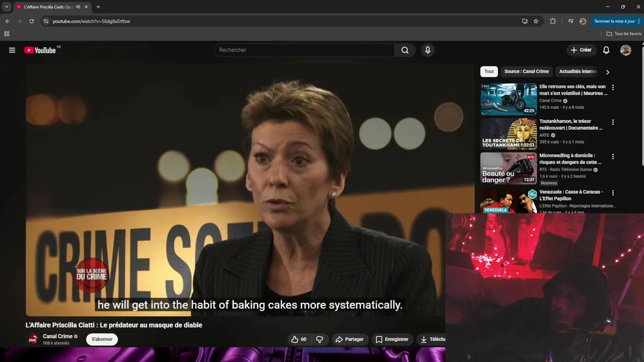Open options for Toutankhamon video
The height and width of the screenshot is (362, 644).
[x=613, y=122]
